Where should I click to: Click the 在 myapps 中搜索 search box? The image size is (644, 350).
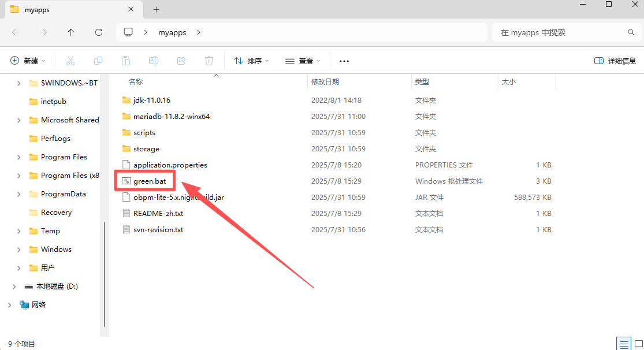click(x=560, y=32)
